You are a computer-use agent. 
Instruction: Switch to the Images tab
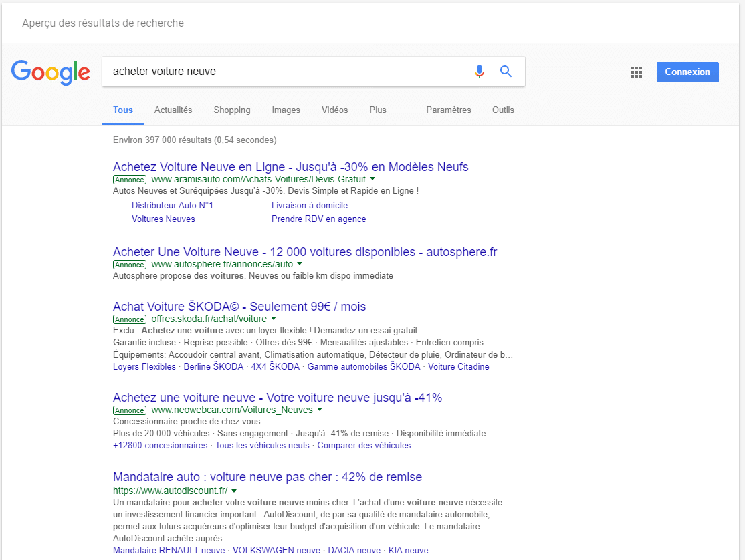286,110
